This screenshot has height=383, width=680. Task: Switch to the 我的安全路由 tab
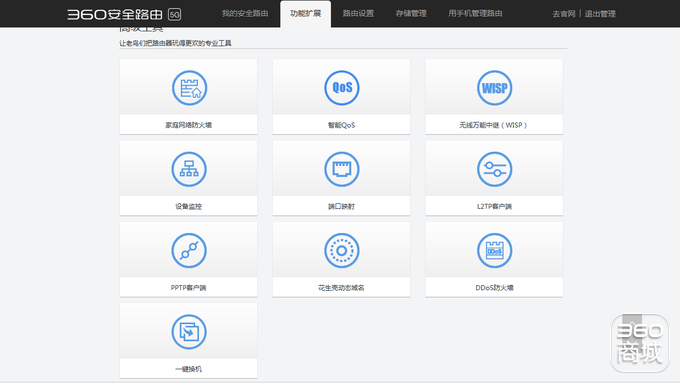(x=245, y=13)
